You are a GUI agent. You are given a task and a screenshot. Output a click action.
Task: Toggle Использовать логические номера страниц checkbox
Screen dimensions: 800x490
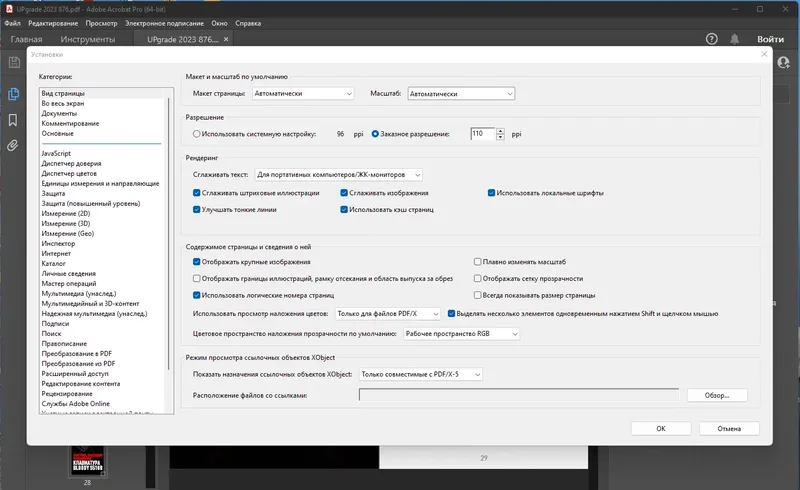click(x=196, y=295)
